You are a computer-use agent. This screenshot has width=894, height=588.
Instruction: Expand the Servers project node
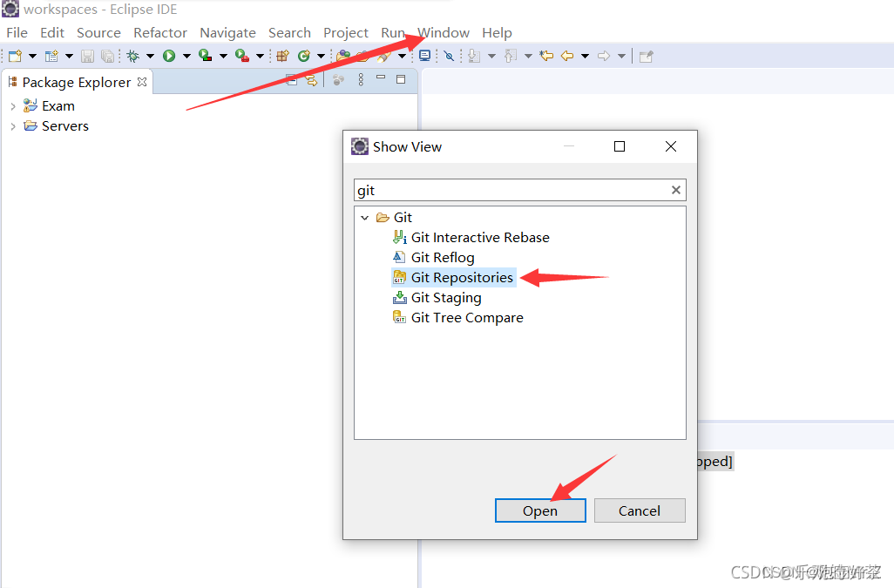point(12,126)
